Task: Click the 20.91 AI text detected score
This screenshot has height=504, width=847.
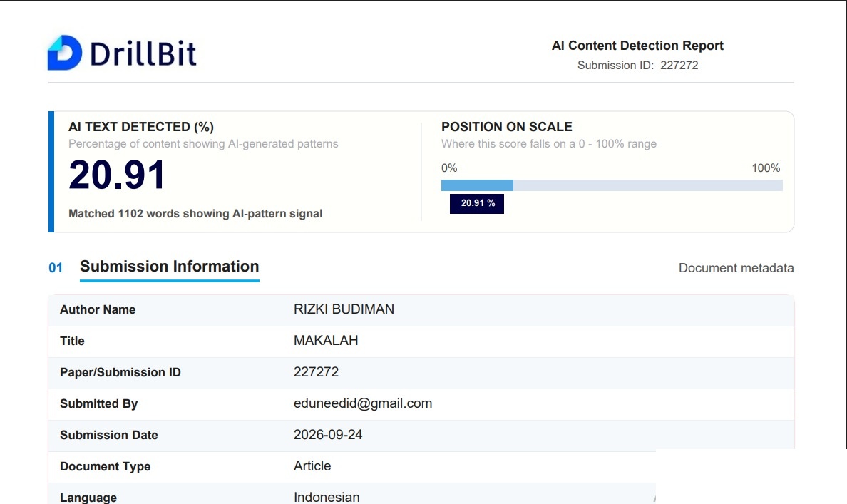Action: (x=117, y=175)
